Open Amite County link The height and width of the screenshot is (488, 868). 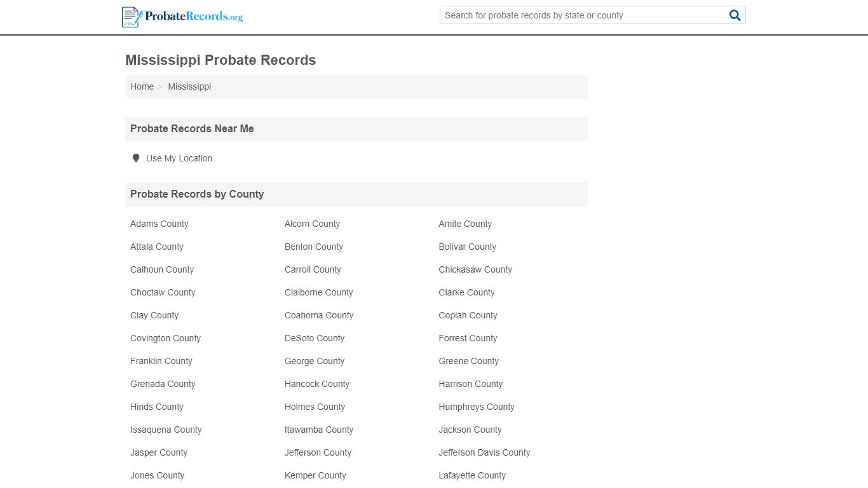(x=465, y=224)
